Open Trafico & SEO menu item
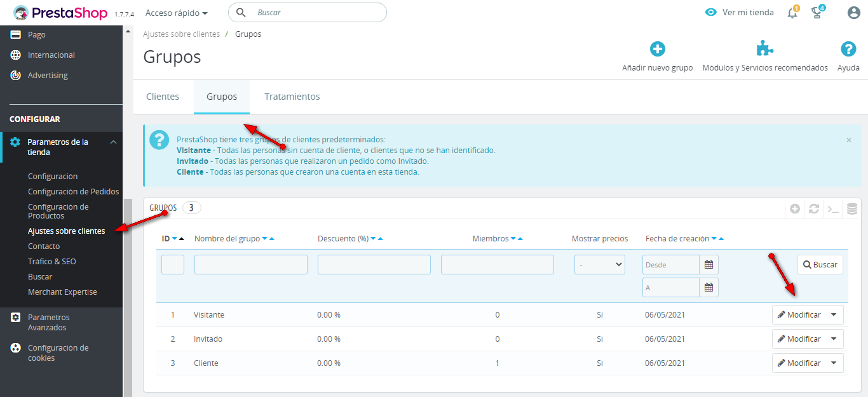 click(52, 262)
